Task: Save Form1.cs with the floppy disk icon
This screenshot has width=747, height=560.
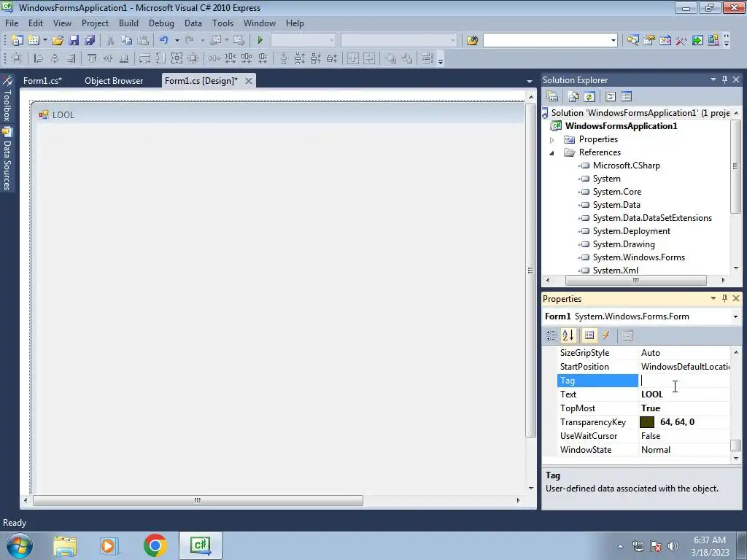Action: click(74, 41)
